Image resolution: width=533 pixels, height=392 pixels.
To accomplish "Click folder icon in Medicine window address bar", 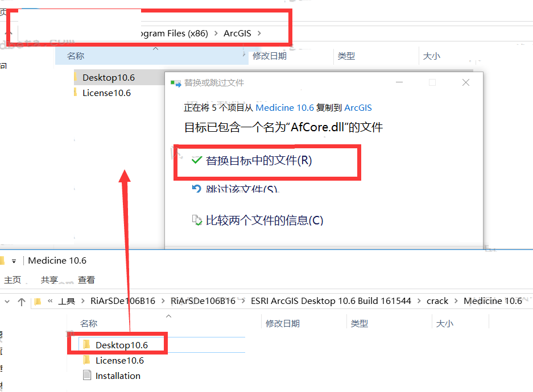I will coord(38,301).
